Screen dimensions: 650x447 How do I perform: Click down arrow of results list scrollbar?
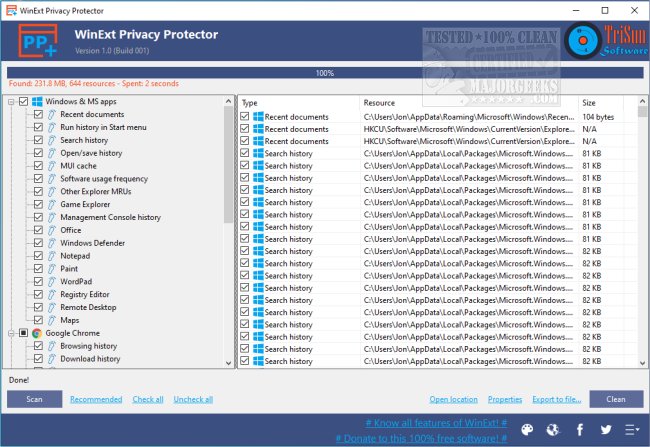tap(643, 363)
